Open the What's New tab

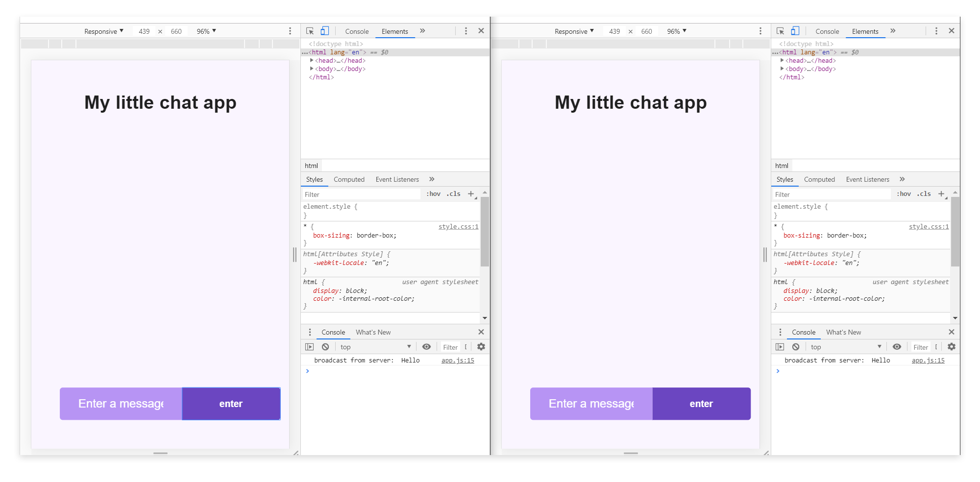point(373,332)
